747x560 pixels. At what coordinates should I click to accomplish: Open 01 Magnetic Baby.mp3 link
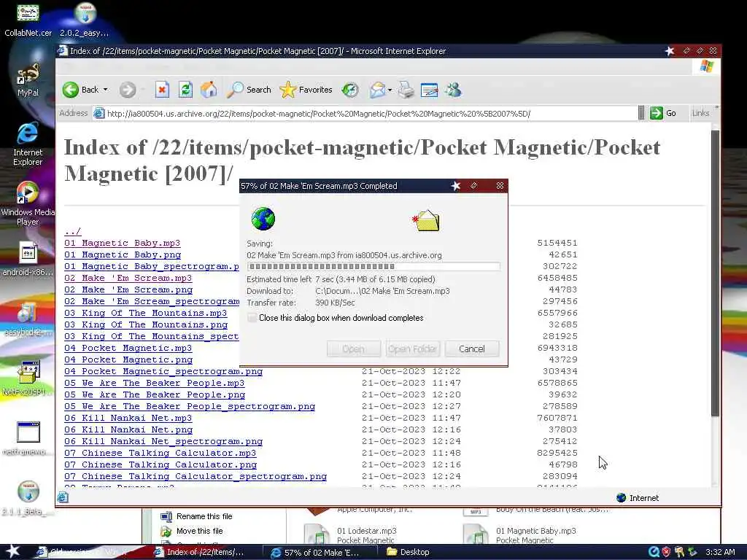[122, 243]
